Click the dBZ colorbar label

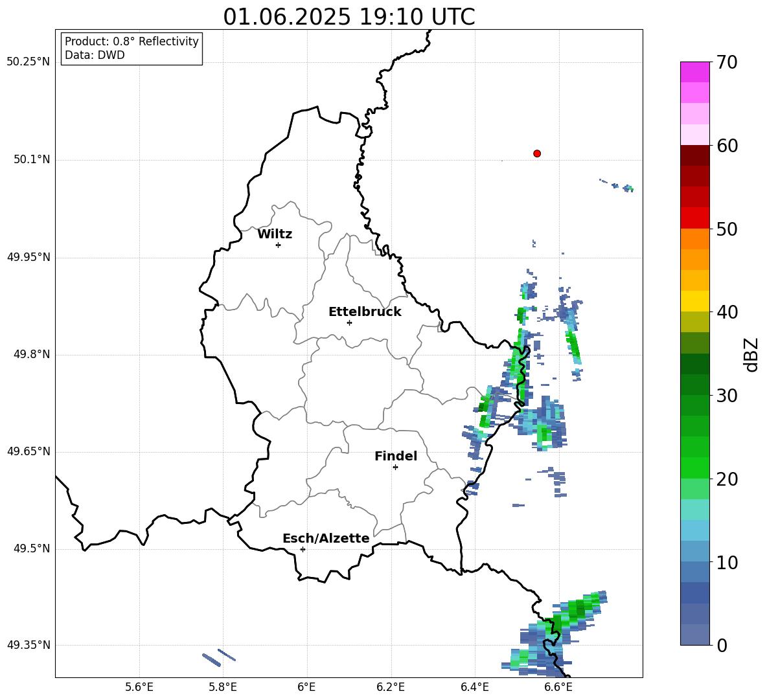pos(752,354)
